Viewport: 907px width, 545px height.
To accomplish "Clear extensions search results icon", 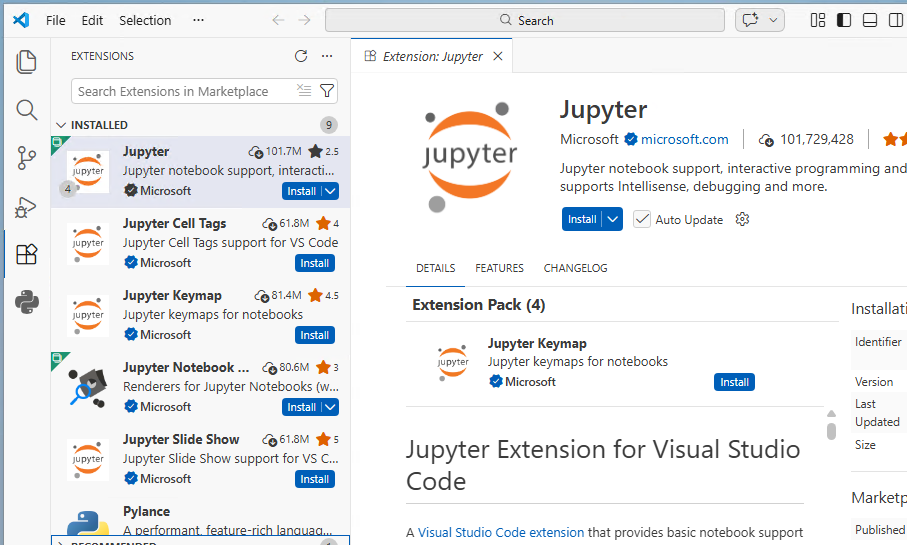I will coord(304,90).
